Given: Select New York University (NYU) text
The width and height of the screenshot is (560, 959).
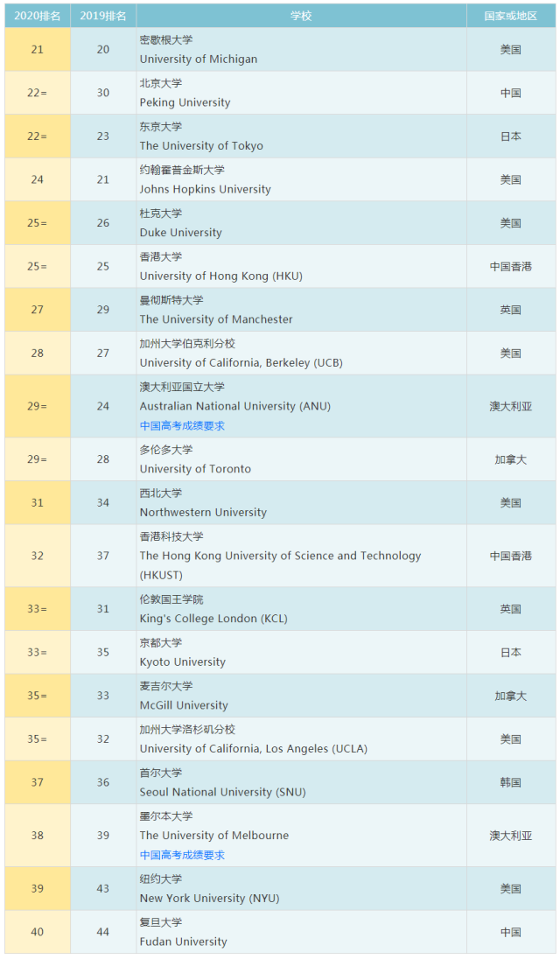Looking at the screenshot, I should click(x=209, y=899).
